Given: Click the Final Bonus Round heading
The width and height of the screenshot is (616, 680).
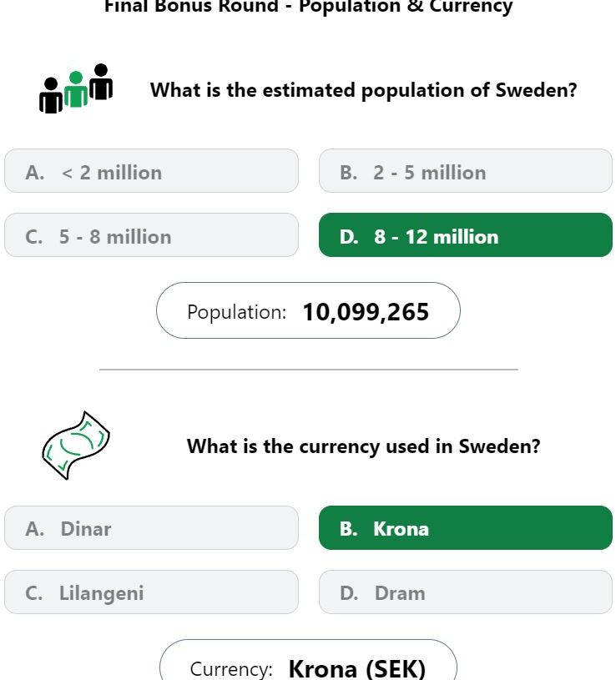Looking at the screenshot, I should (309, 7).
